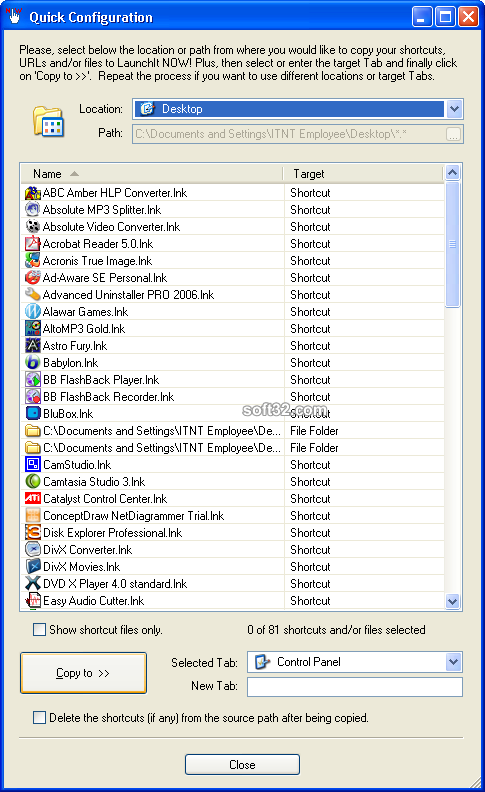Screen dimensions: 485x792
Task: Click the ABC Amber HLP Converter icon
Action: [33, 193]
